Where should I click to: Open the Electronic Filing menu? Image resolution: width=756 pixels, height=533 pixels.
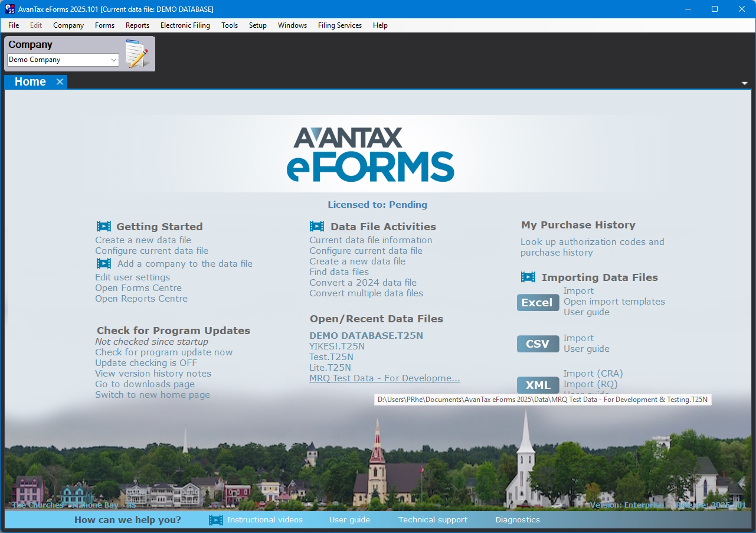pyautogui.click(x=185, y=25)
